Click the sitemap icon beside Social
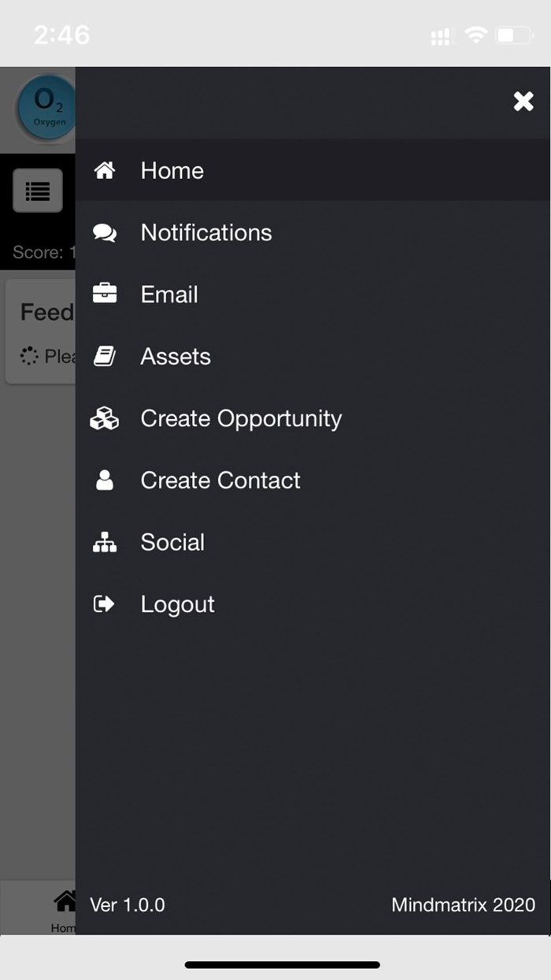Viewport: 551px width, 980px height. point(105,542)
